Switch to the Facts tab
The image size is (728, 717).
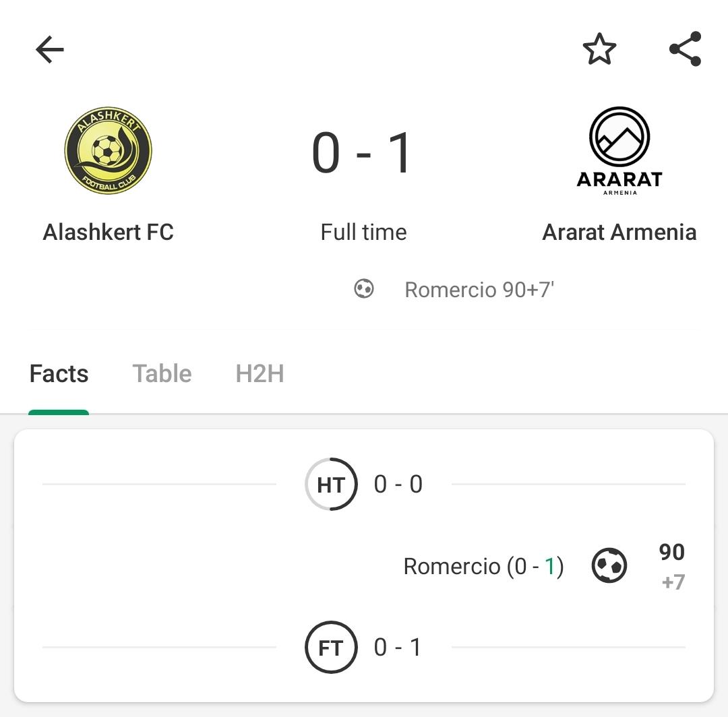[x=59, y=373]
